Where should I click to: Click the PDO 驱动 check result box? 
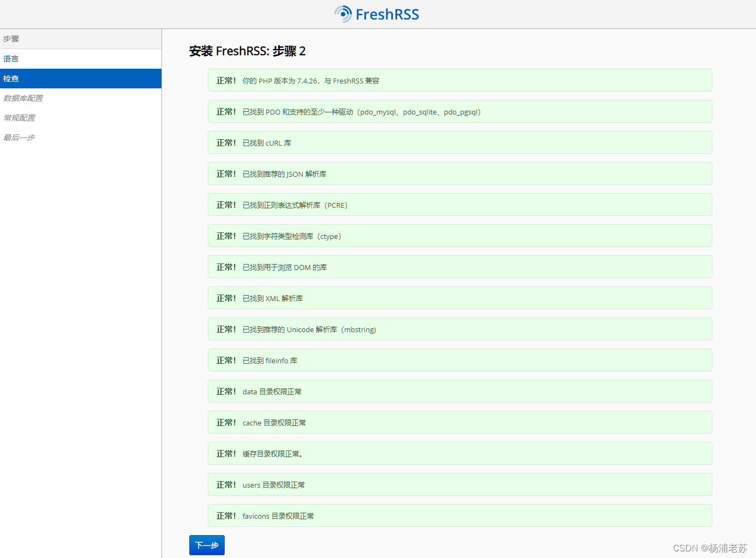tap(460, 111)
